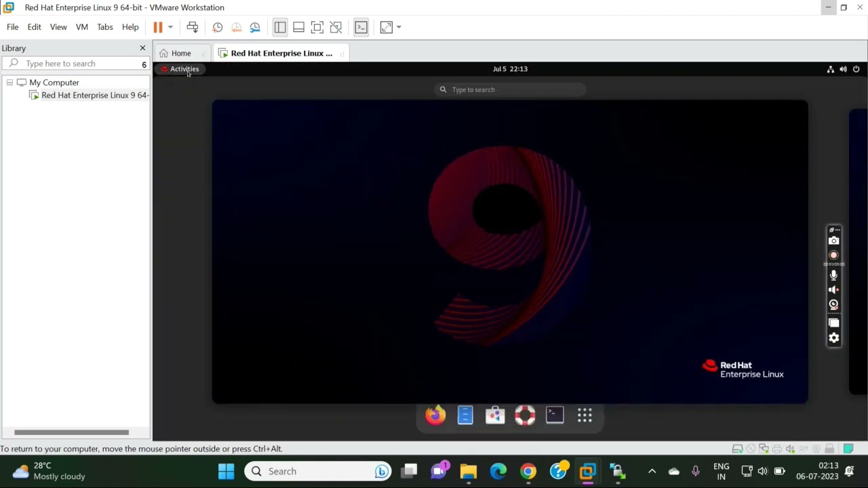Click the hard disk device status icon
This screenshot has width=868, height=488.
(738, 449)
